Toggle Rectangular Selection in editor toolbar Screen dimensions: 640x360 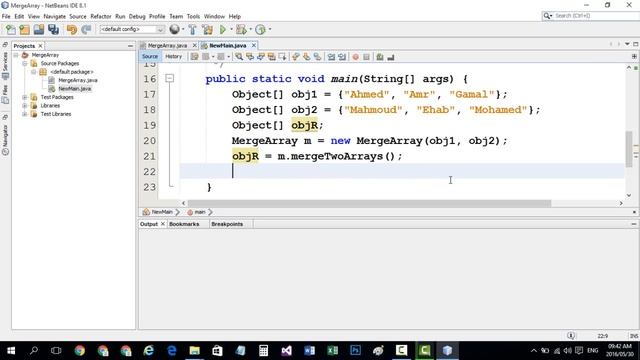(282, 57)
